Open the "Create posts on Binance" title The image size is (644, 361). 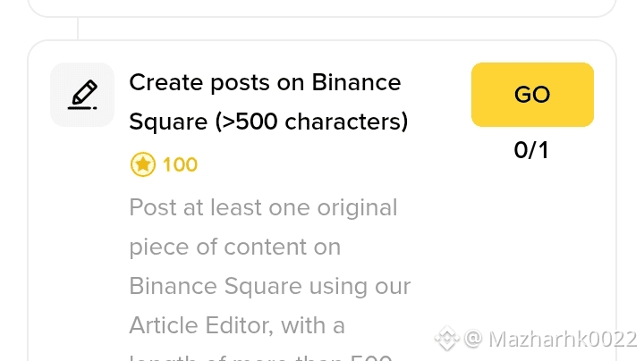(265, 82)
